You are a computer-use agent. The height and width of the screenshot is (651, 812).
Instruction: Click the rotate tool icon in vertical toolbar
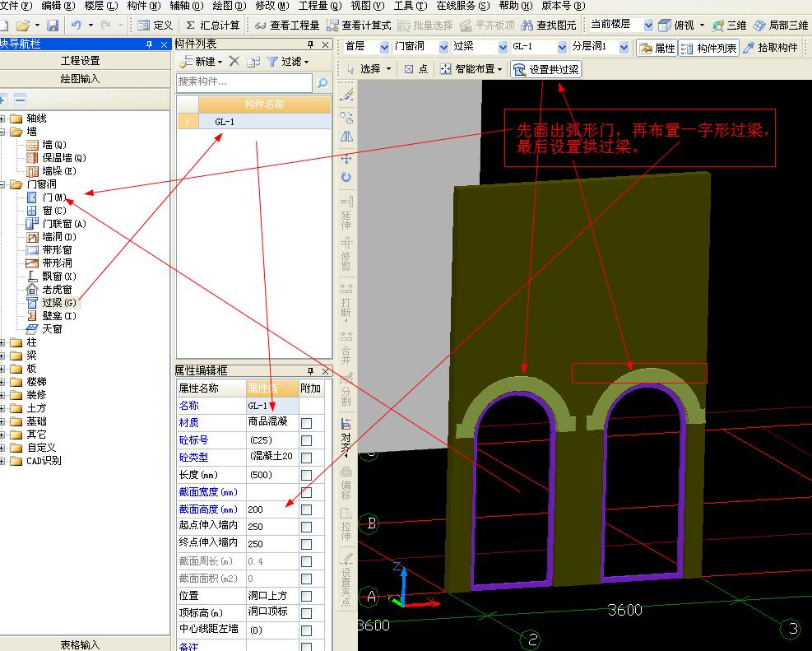click(x=346, y=177)
